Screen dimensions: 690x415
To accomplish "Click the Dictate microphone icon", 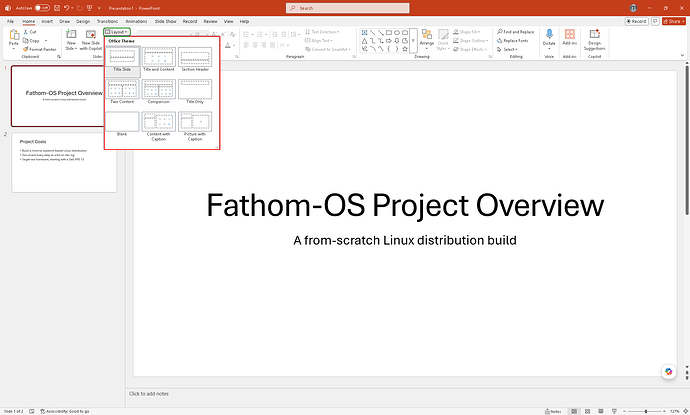I will click(549, 34).
